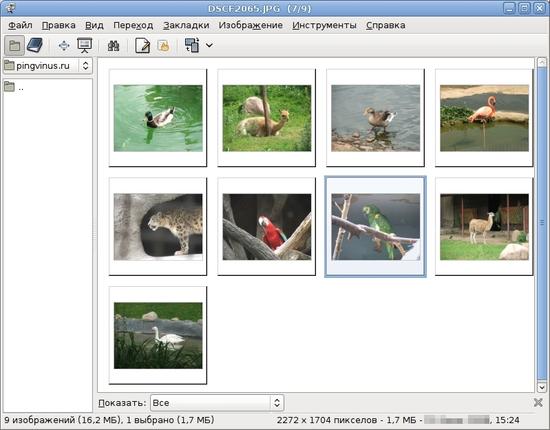
Task: Open the Изображение menu
Action: coord(250,25)
